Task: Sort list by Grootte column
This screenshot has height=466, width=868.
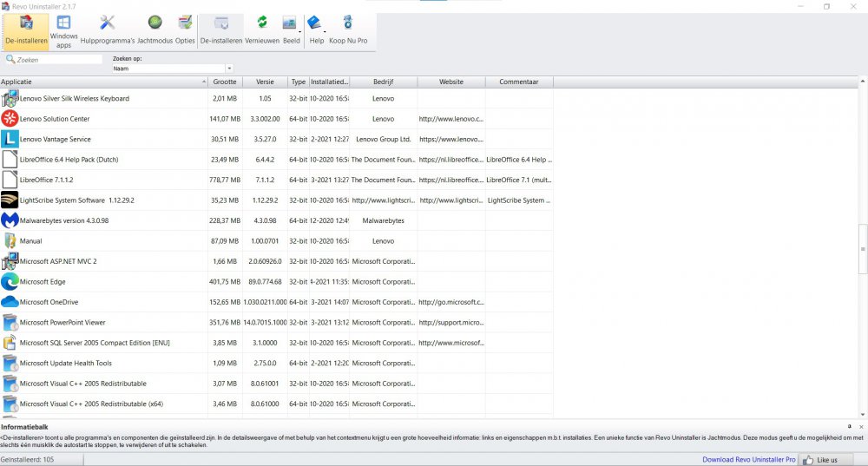Action: [x=224, y=82]
